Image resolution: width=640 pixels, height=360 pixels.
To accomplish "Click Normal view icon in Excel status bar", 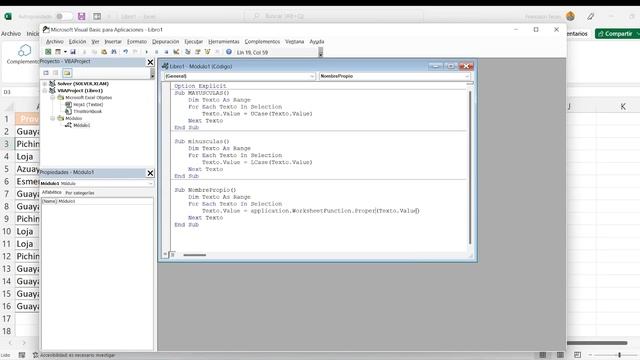I will [543, 355].
